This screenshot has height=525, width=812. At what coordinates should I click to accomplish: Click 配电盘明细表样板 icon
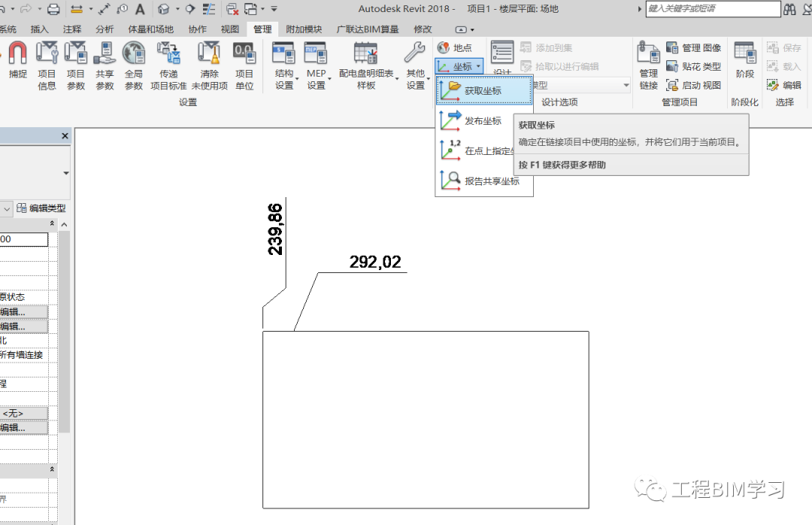(365, 53)
